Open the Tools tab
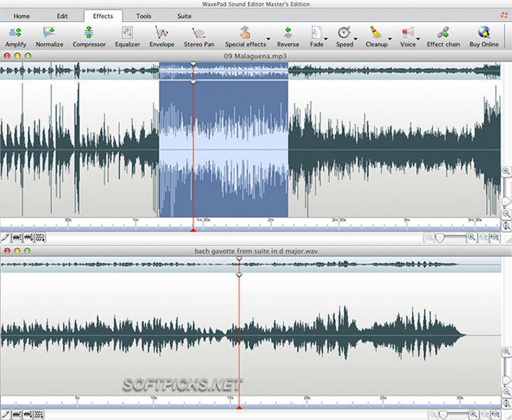The height and width of the screenshot is (420, 512). 144,16
